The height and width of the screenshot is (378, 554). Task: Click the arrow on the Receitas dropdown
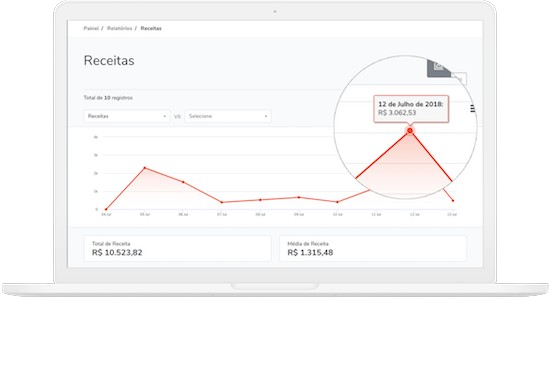pos(165,117)
